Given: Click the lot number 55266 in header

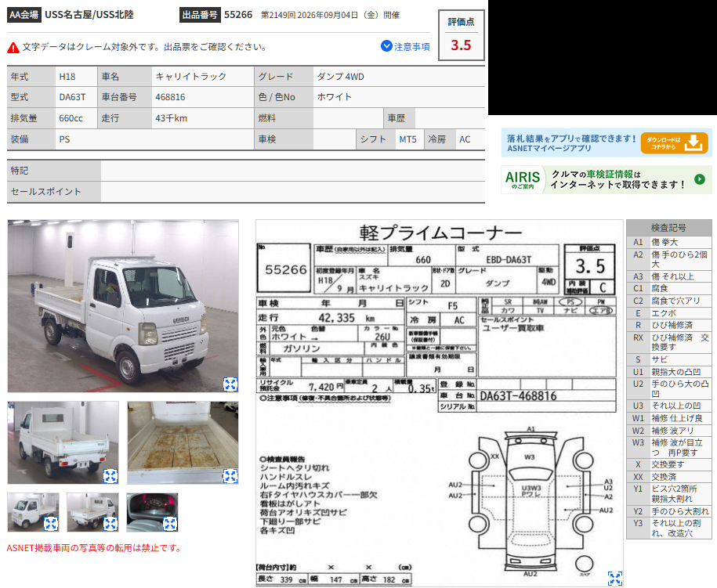Looking at the screenshot, I should point(238,15).
